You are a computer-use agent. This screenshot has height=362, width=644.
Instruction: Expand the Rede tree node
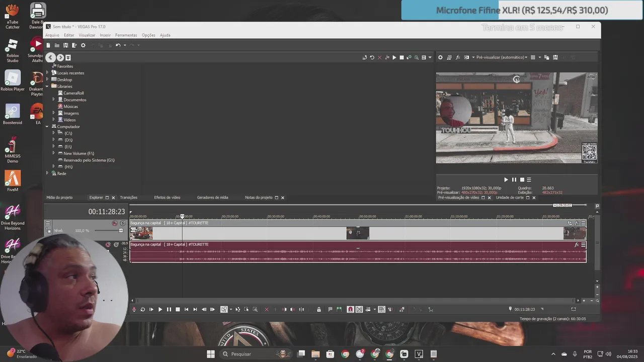coord(47,173)
